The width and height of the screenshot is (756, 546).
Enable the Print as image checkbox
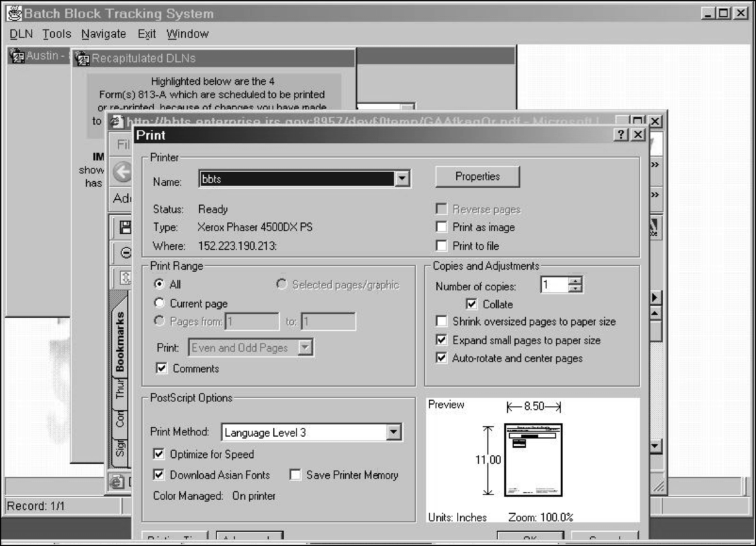tap(441, 227)
